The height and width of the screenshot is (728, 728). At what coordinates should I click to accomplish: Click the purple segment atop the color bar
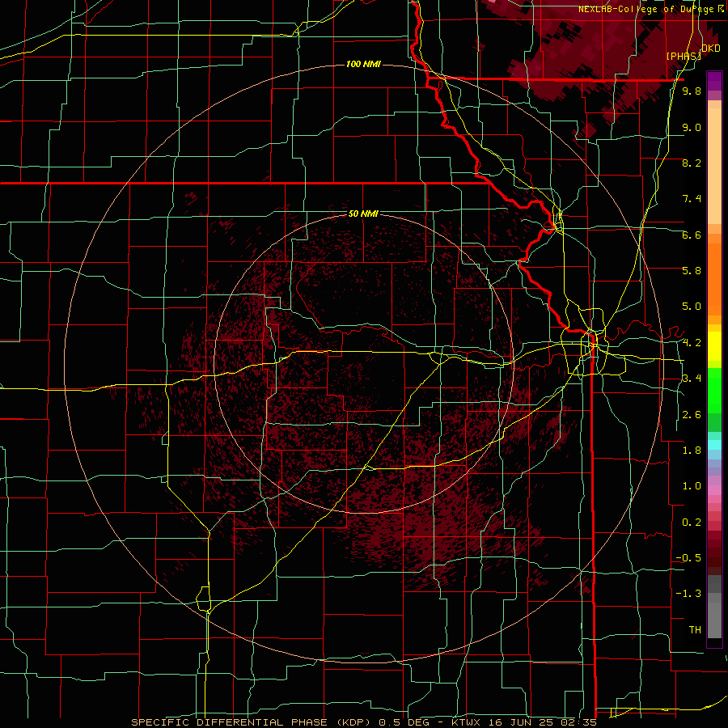click(x=714, y=81)
